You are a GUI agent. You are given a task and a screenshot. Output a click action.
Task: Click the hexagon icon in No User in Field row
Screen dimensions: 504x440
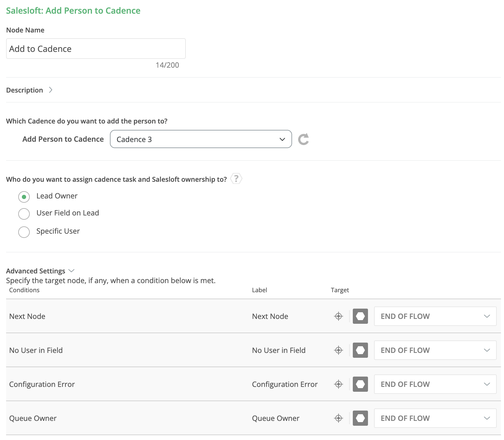[x=360, y=350]
